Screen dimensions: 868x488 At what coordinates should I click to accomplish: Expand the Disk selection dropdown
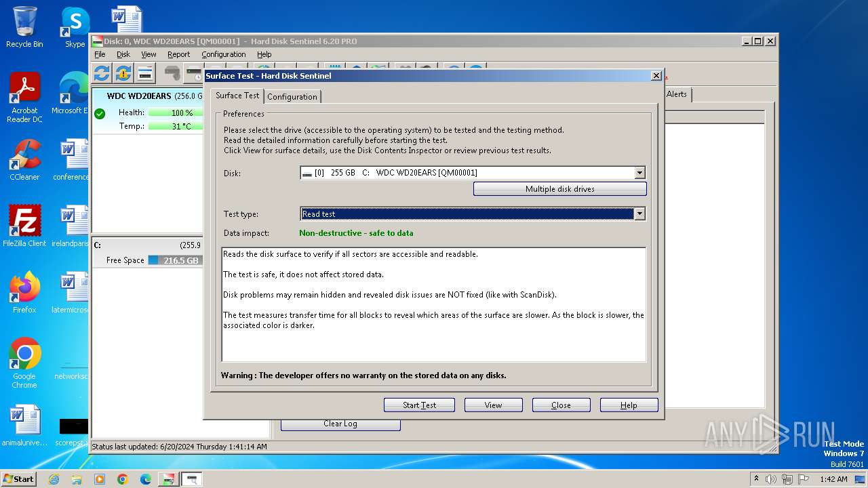(639, 173)
